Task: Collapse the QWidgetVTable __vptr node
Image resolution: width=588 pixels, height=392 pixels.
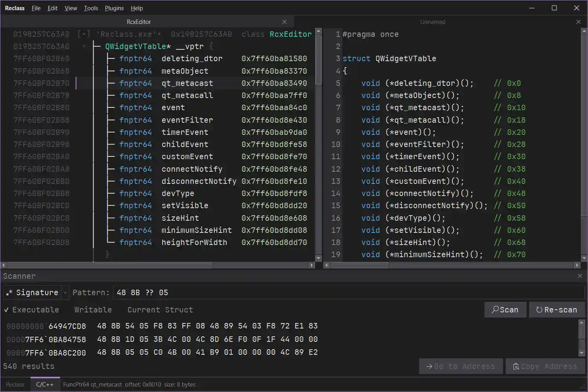Action: pos(84,46)
